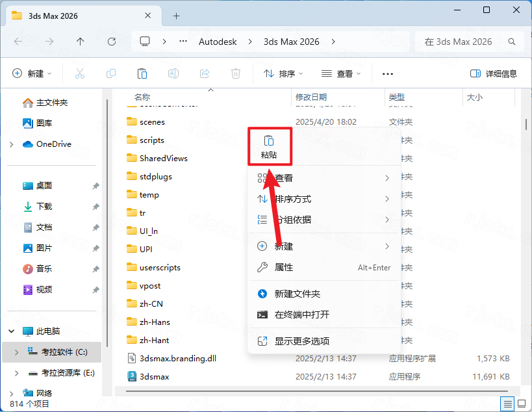Image resolution: width=532 pixels, height=412 pixels.
Task: Toggle the 详细信息 details pane
Action: coord(493,73)
